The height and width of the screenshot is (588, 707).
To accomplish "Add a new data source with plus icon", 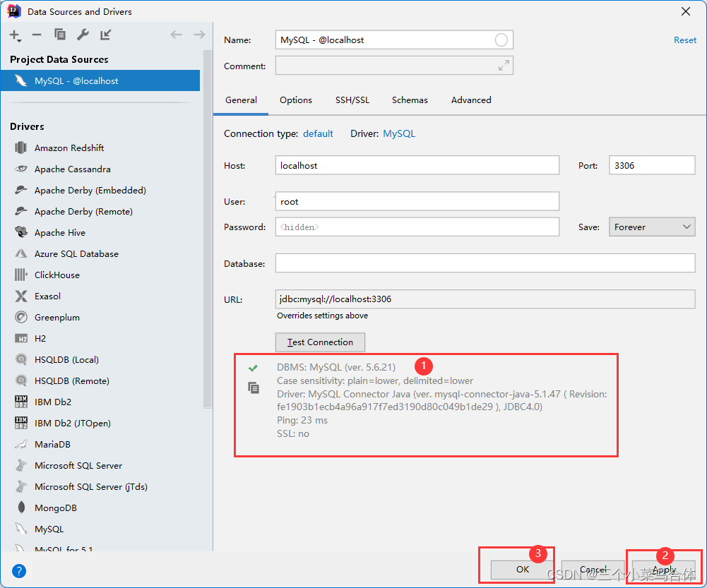I will [x=15, y=35].
